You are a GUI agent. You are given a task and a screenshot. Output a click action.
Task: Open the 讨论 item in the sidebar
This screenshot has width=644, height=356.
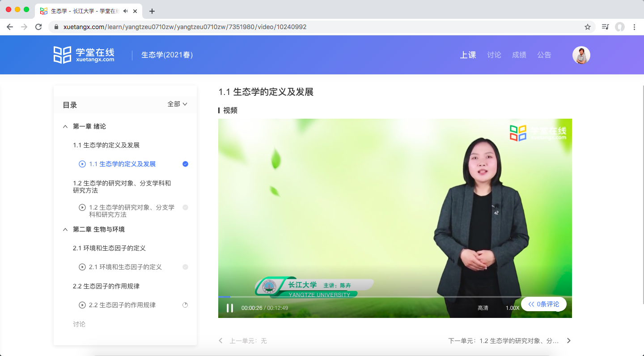click(x=79, y=324)
